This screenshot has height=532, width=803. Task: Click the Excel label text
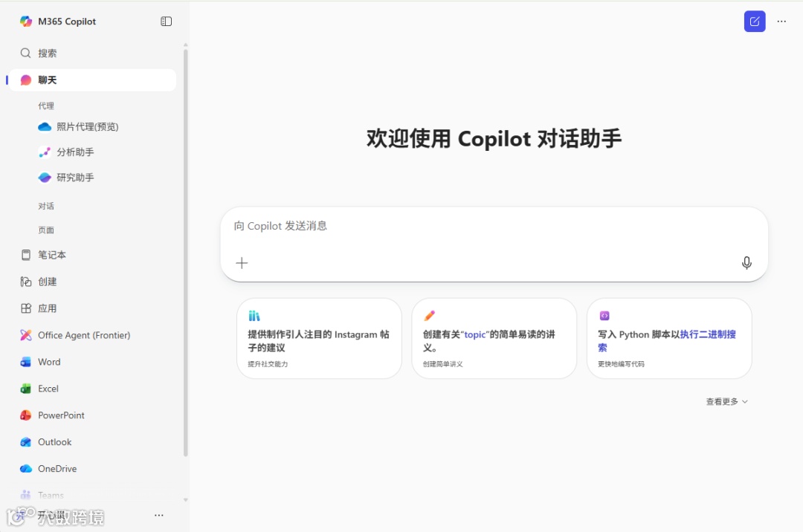coord(48,389)
